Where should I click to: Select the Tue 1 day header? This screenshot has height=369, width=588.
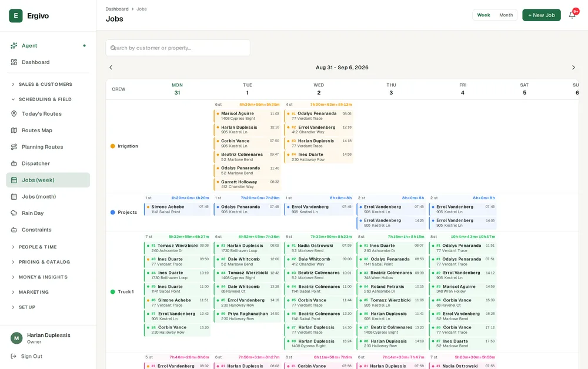tap(247, 89)
